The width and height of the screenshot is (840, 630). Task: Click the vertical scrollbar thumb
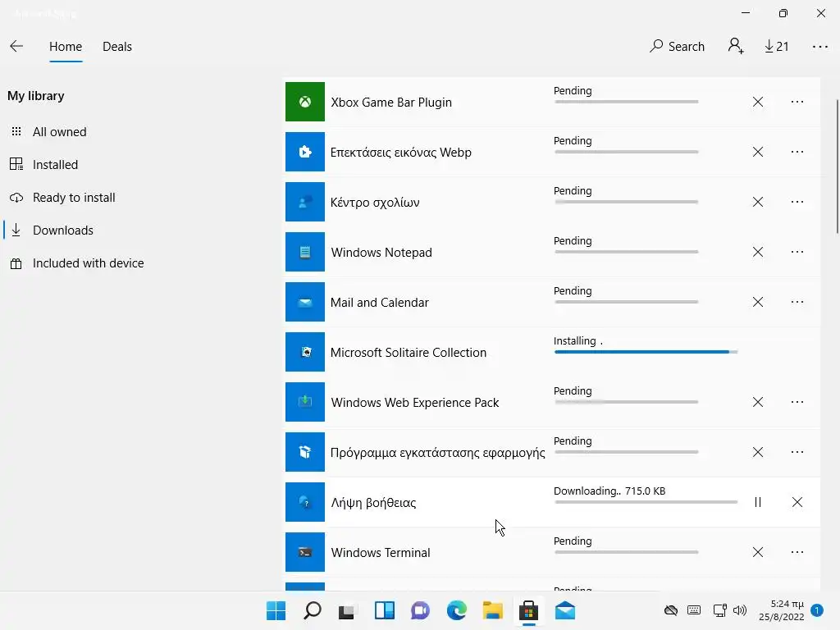tap(838, 166)
